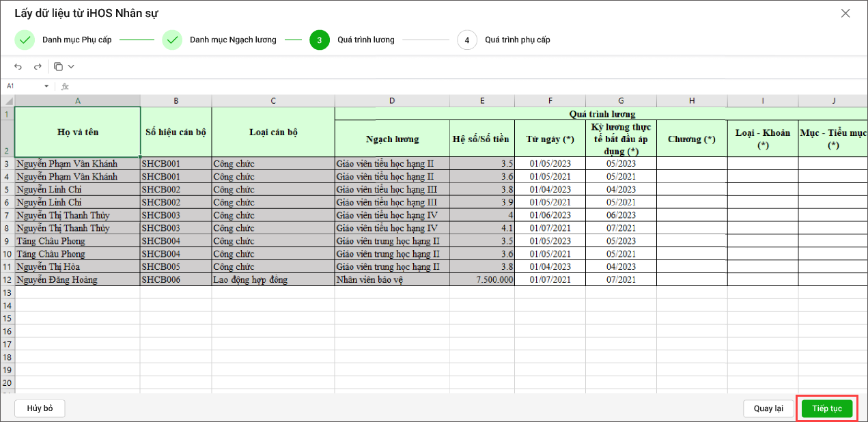Screen dimensions: 868x422
Task: Click the Danh mục Ngạch lương checkmark icon
Action: tap(172, 40)
